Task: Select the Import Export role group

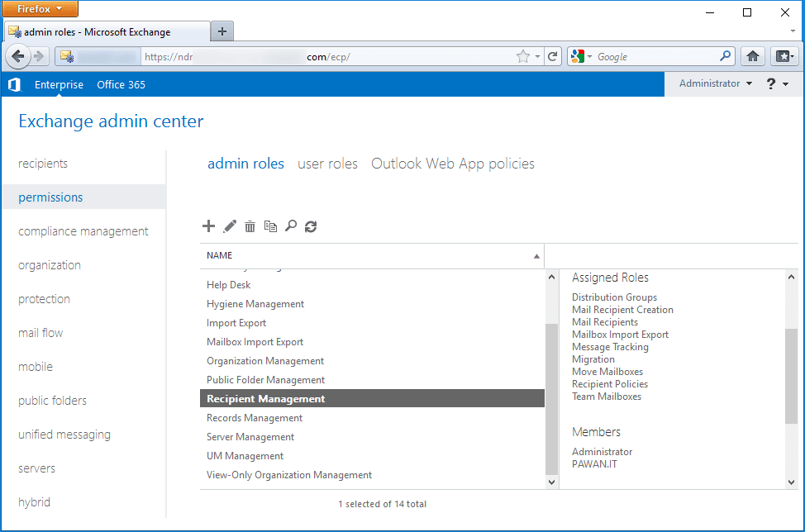Action: click(372, 323)
